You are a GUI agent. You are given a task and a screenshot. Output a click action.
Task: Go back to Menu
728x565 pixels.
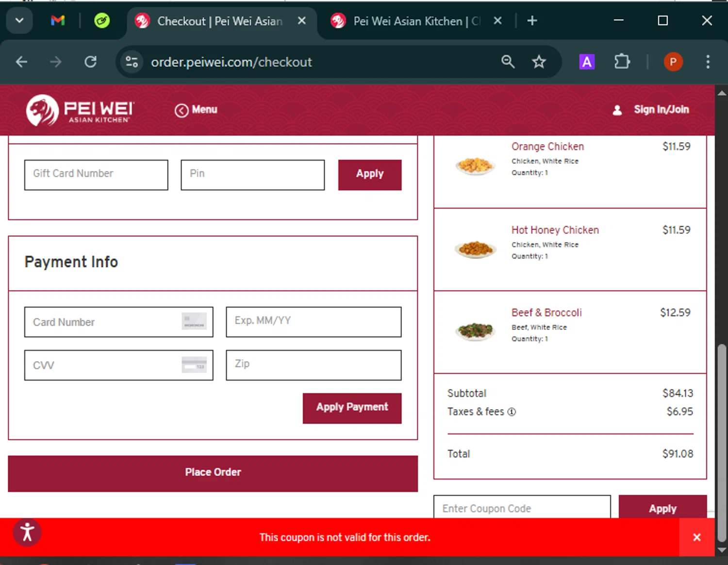pyautogui.click(x=196, y=110)
